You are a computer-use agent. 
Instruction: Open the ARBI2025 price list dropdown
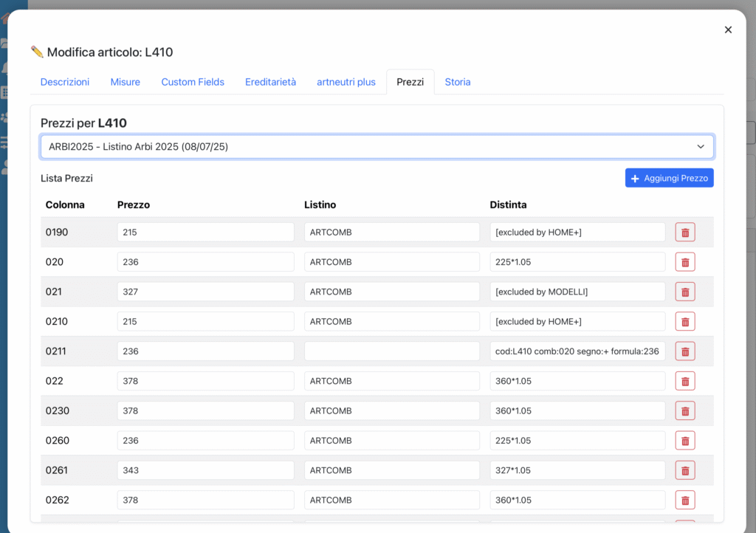[x=377, y=147]
